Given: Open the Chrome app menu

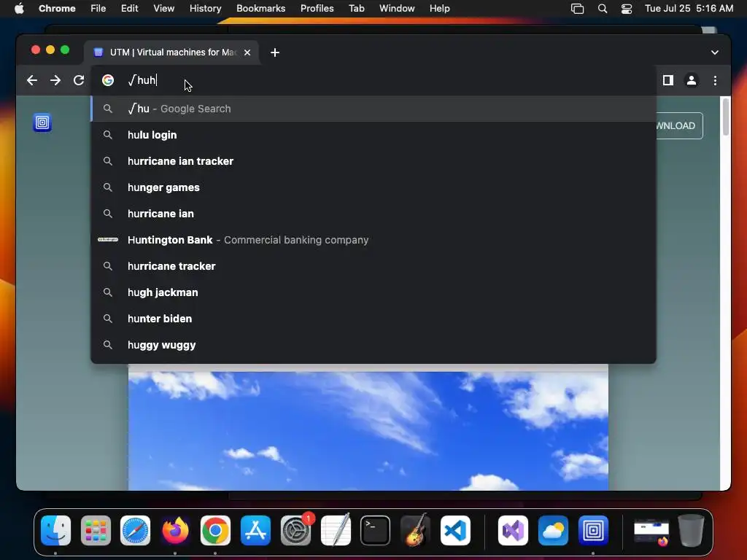Looking at the screenshot, I should pyautogui.click(x=57, y=9).
